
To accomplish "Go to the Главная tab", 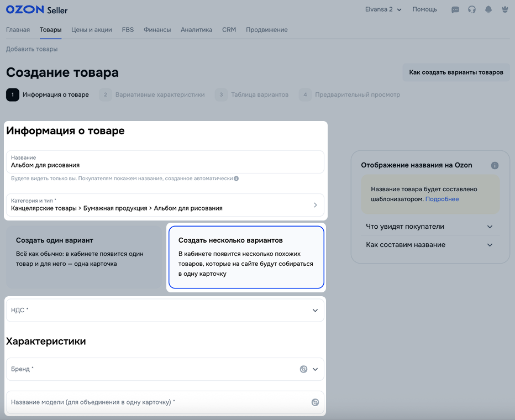I will (x=18, y=29).
